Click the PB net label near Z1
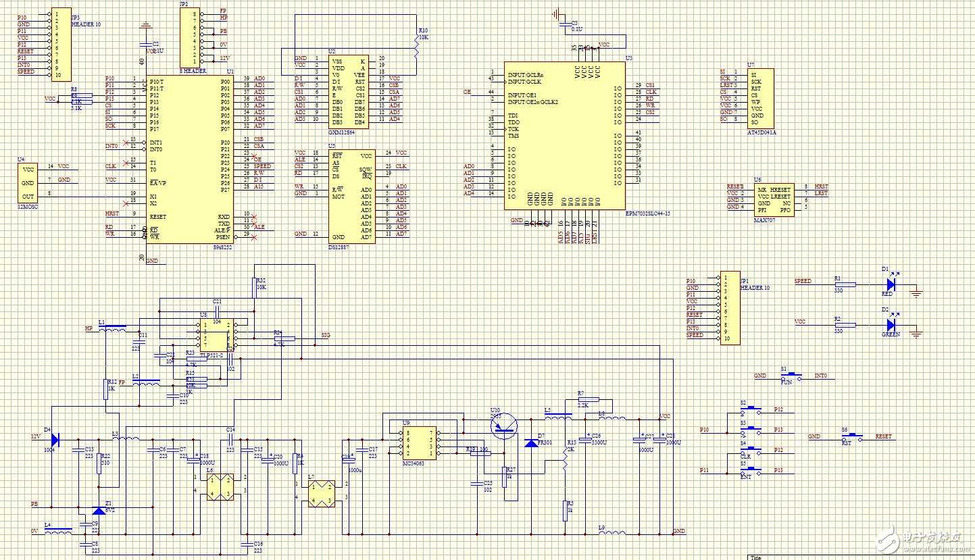Viewport: 975px width, 560px height. coord(34,504)
